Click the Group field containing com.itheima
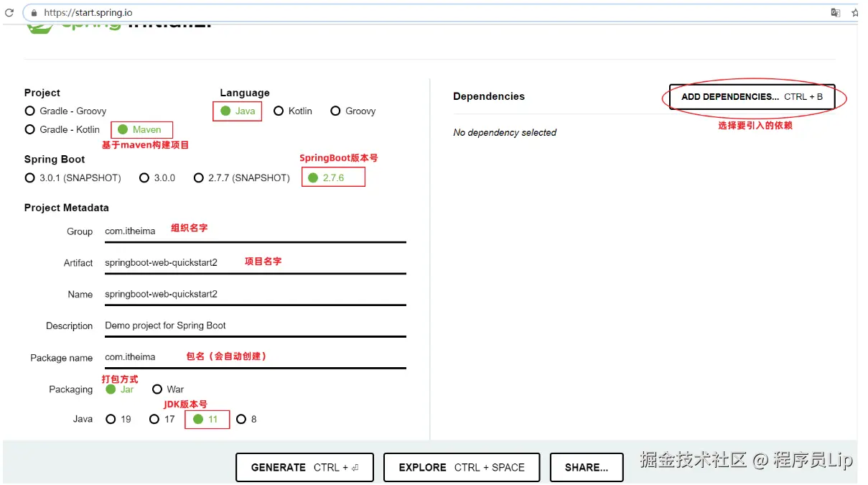 255,231
